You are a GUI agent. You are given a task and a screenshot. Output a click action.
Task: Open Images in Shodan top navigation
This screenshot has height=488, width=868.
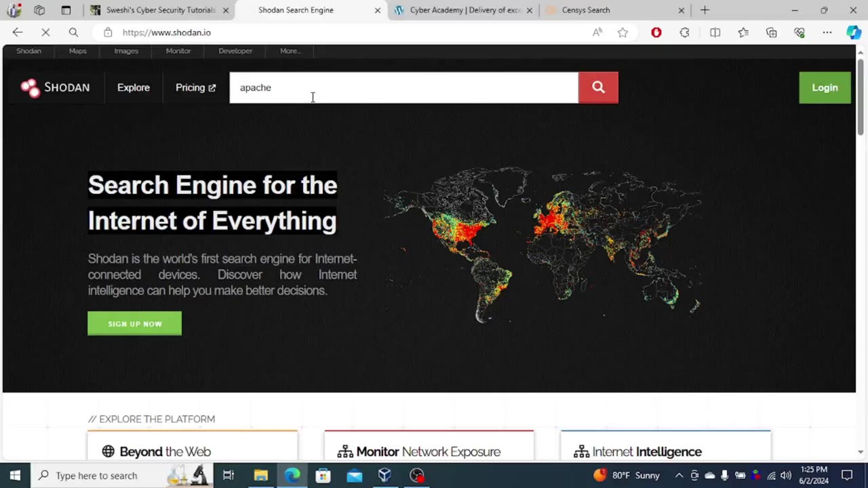pyautogui.click(x=126, y=51)
